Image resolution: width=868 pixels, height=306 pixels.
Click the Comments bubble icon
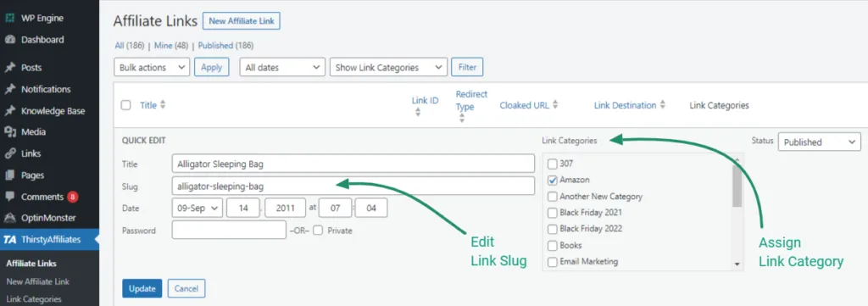tap(9, 197)
